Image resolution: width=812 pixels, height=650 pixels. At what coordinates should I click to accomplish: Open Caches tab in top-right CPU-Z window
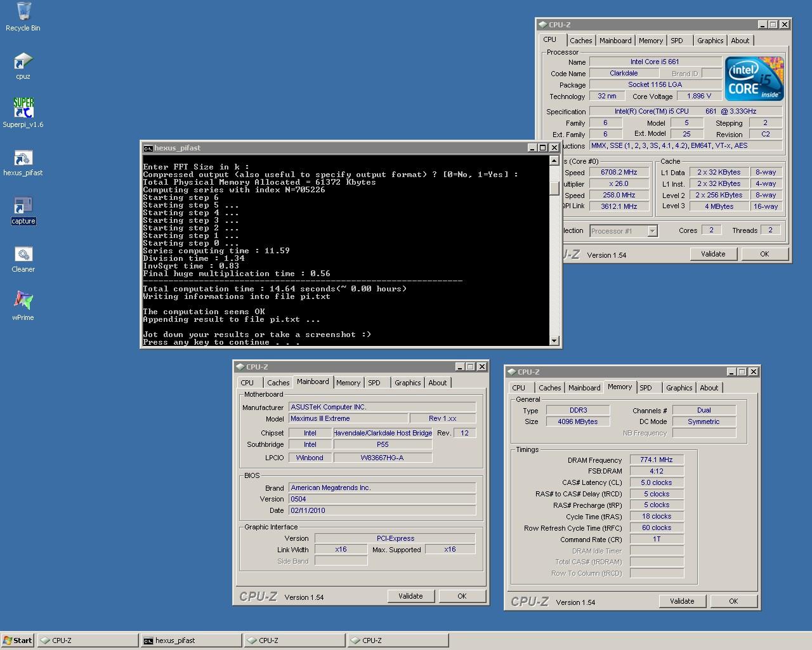click(580, 41)
